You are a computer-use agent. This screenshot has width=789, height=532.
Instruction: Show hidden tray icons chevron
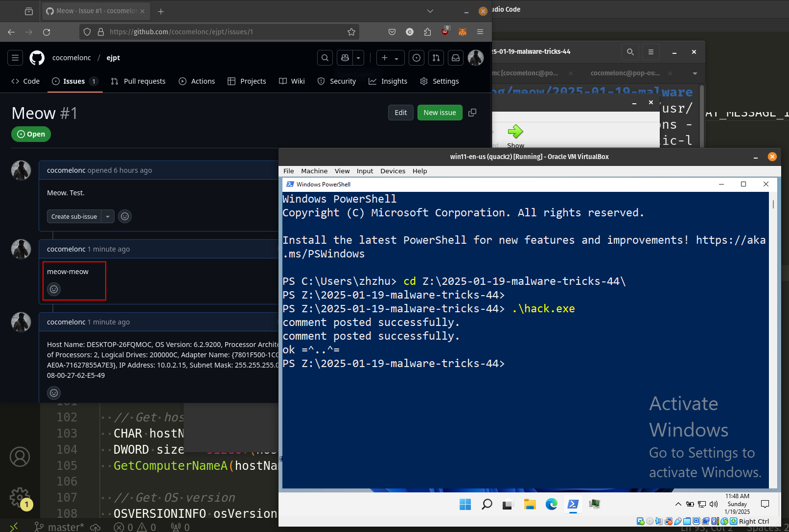[678, 504]
